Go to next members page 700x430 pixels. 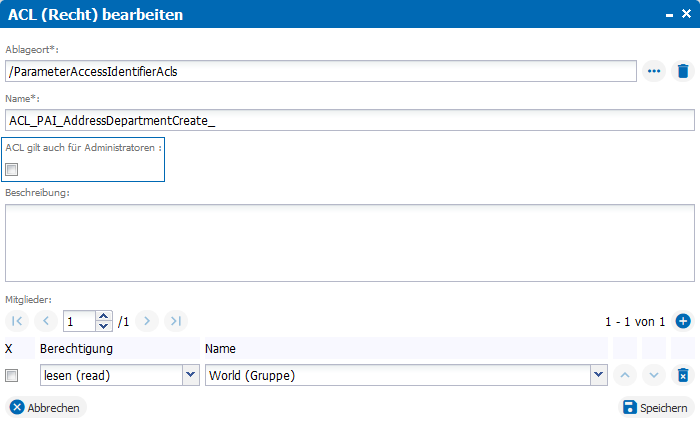[x=147, y=321]
